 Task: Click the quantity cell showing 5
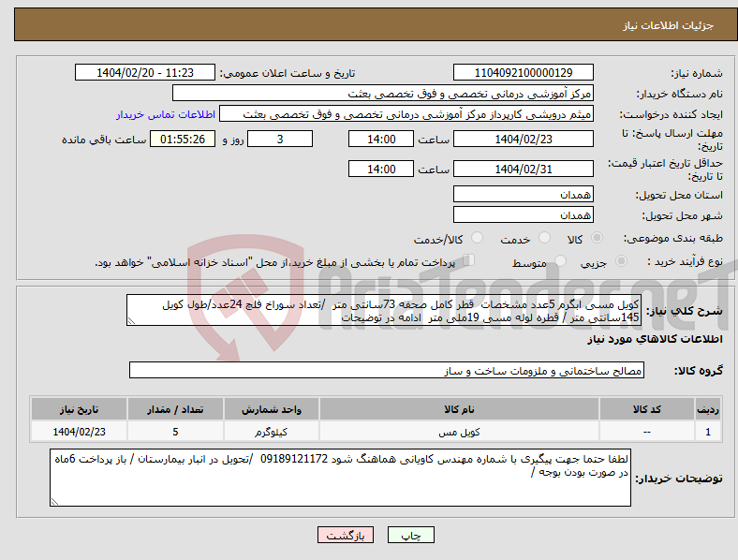pos(175,431)
